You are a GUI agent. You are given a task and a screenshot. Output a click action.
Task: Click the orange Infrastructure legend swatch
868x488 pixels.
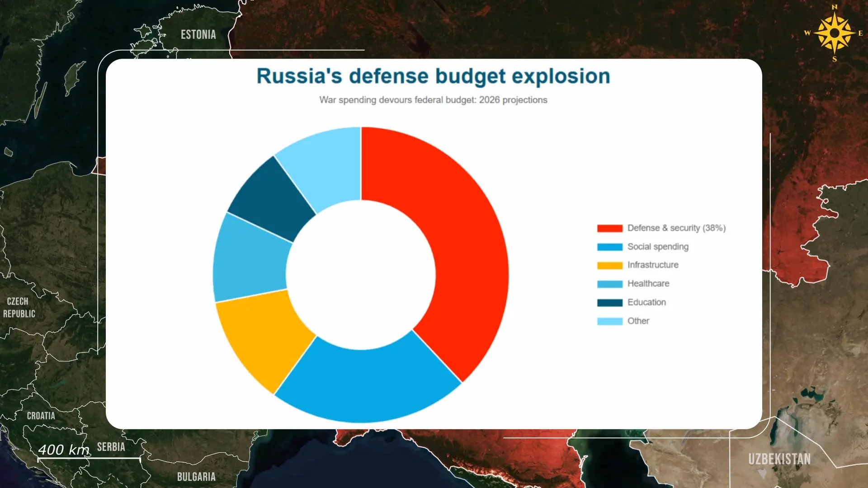(x=609, y=266)
